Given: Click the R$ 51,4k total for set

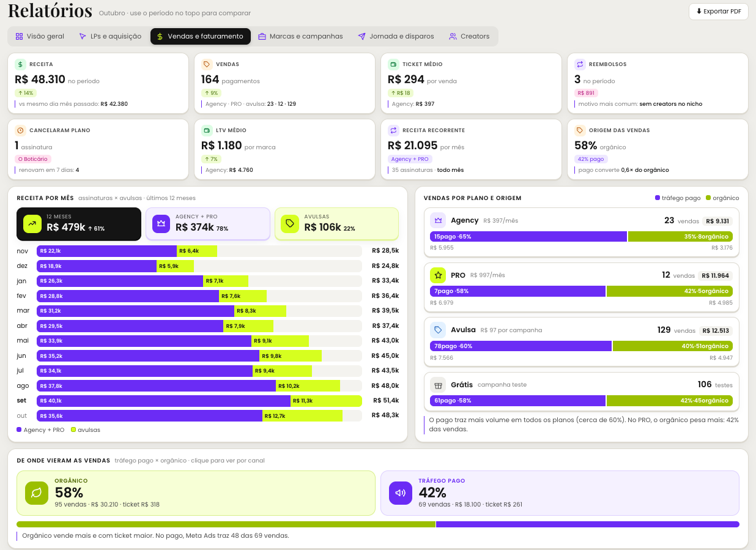Looking at the screenshot, I should 386,401.
